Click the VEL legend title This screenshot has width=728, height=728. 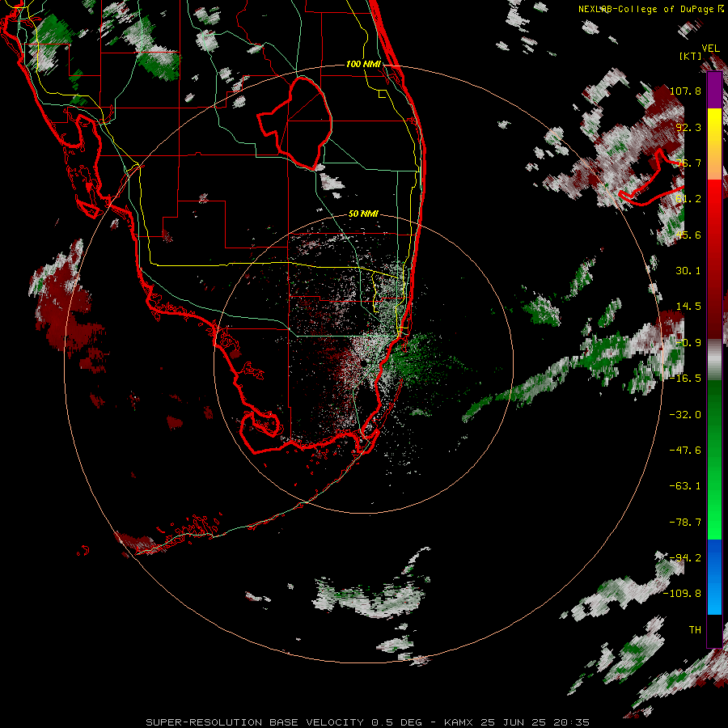pos(710,48)
